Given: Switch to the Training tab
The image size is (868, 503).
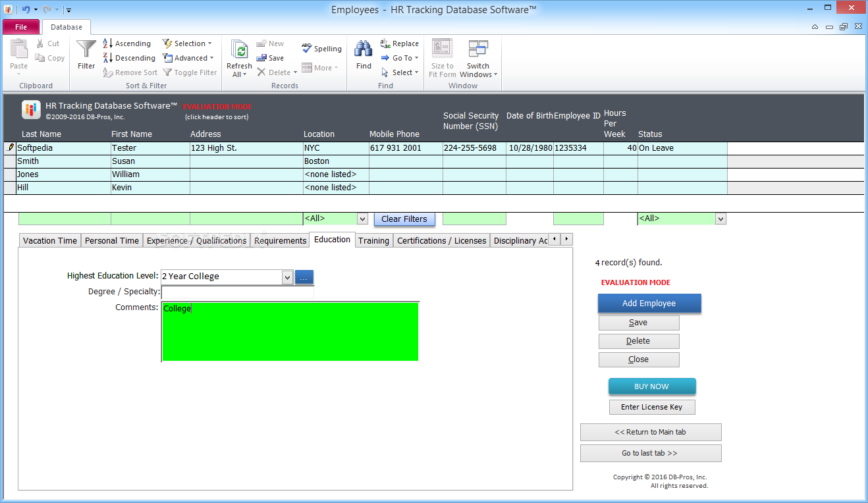Looking at the screenshot, I should (373, 240).
